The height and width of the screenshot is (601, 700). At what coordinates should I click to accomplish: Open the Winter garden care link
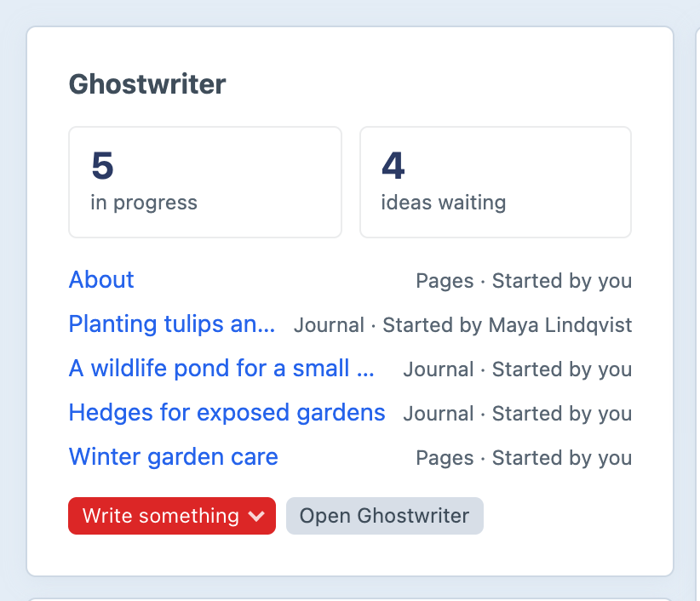click(173, 456)
